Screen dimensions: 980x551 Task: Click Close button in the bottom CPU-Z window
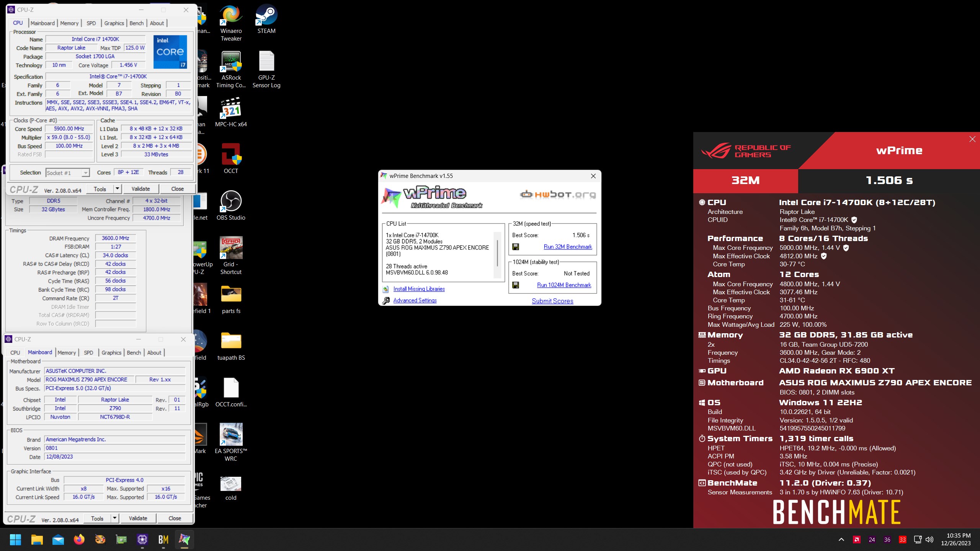coord(175,518)
